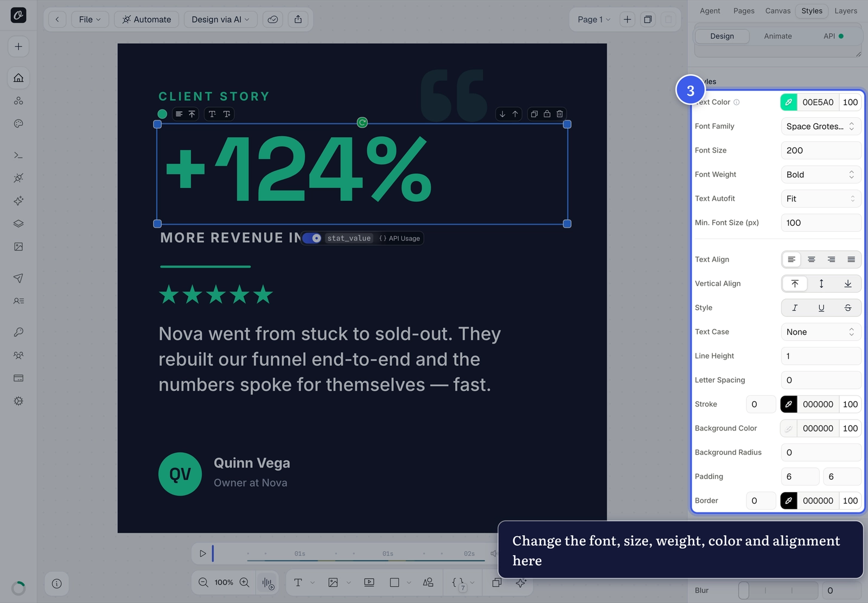
Task: Click the Automate button
Action: (x=146, y=20)
